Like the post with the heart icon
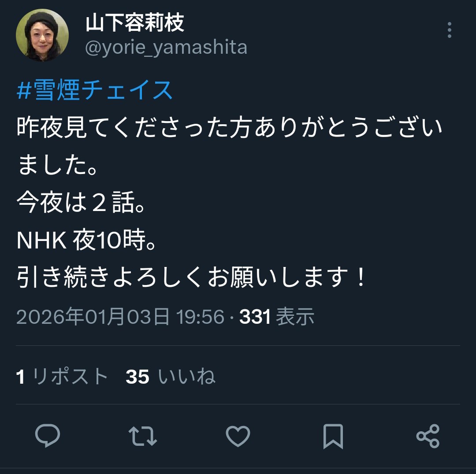This screenshot has height=474, width=476. pos(238,436)
